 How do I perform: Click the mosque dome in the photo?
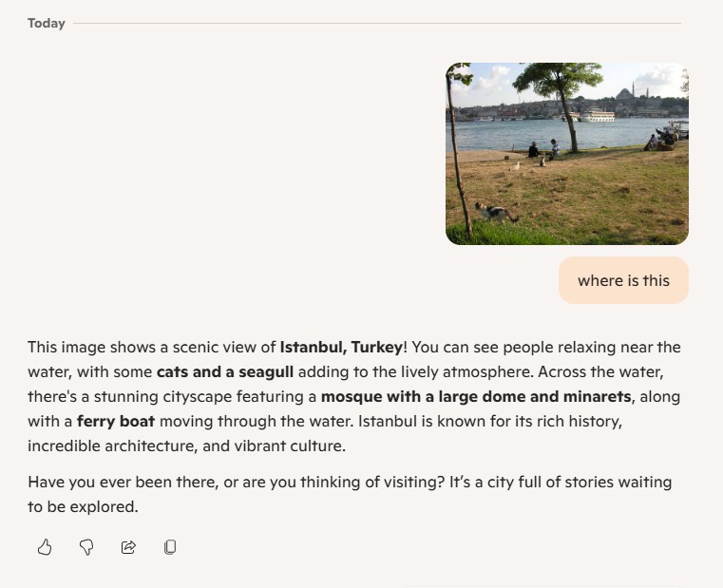(624, 93)
